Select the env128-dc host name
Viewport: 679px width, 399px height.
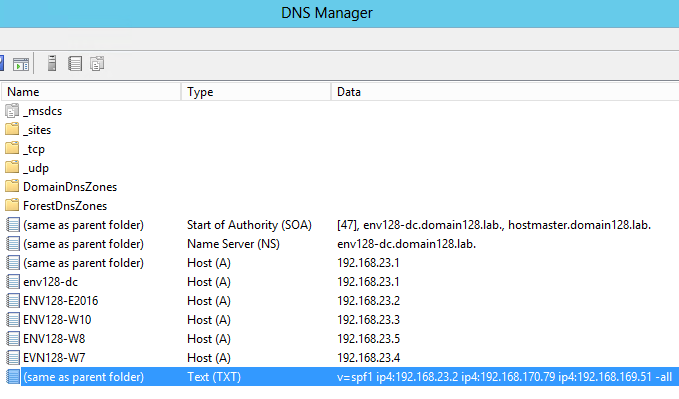point(50,282)
